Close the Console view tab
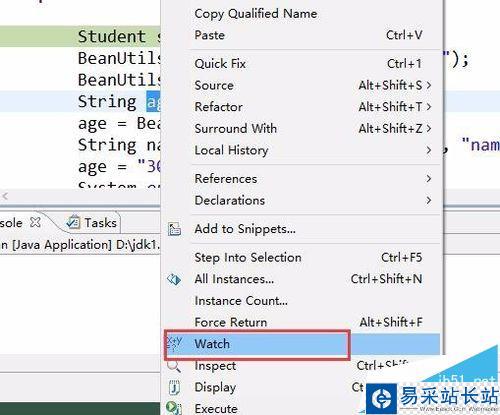500x415 pixels. point(35,222)
